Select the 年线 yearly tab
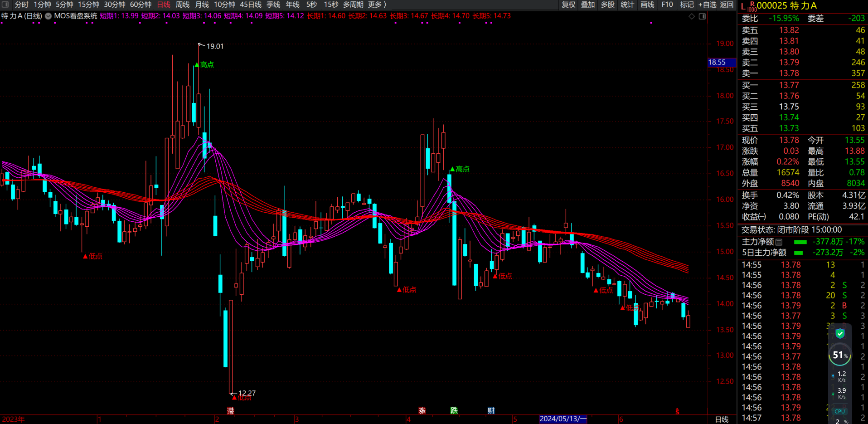This screenshot has height=424, width=868. tap(292, 5)
